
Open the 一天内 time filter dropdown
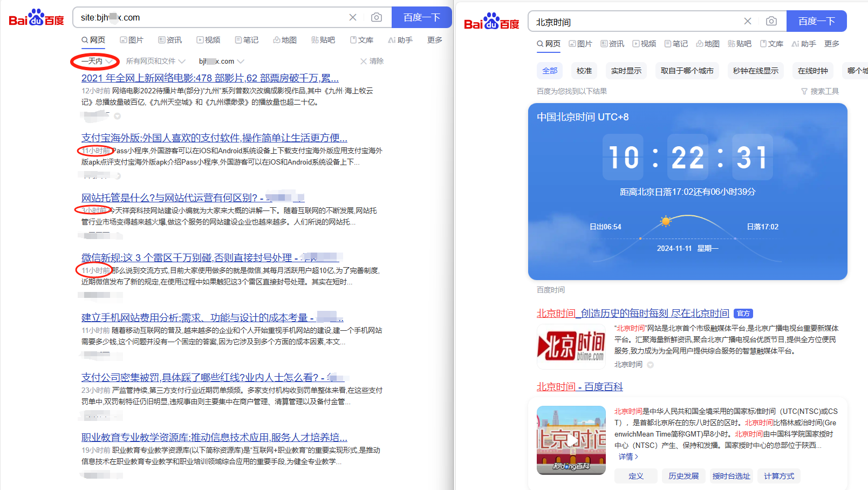(x=97, y=61)
